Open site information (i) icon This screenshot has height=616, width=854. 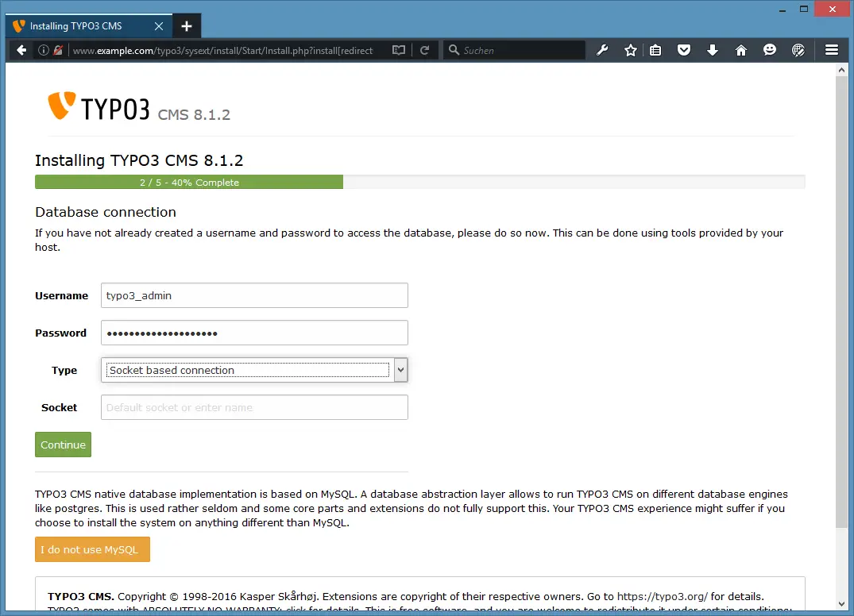pos(44,51)
